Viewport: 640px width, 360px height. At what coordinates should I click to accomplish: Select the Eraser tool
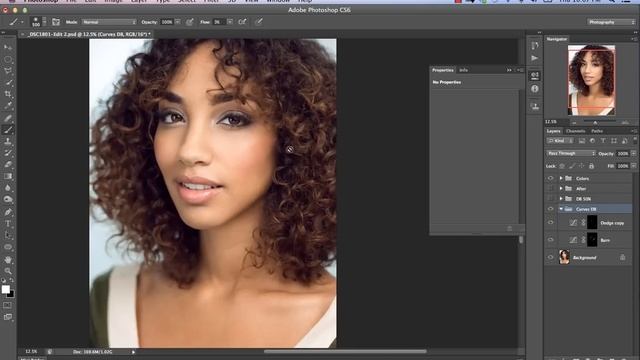click(8, 164)
